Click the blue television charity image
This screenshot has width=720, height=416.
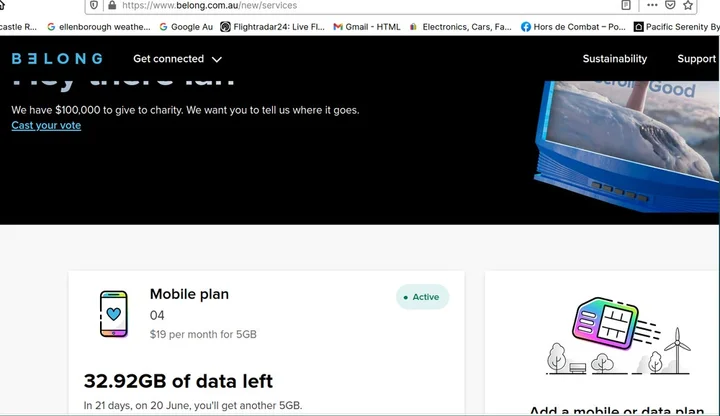[x=627, y=146]
